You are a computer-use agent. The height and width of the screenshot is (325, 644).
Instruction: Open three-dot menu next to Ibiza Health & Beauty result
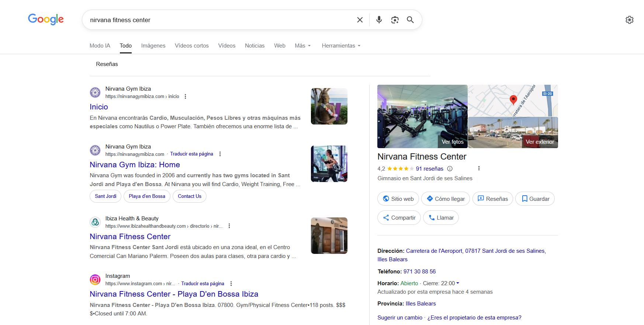pos(229,226)
